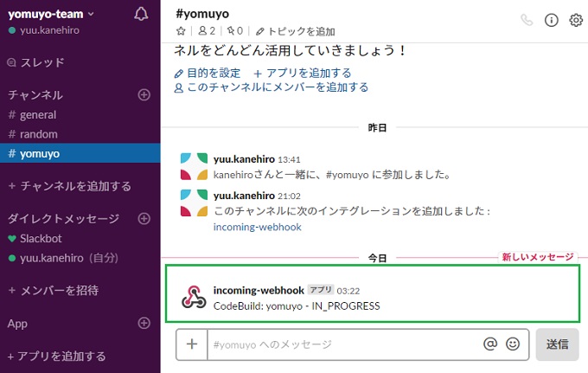
Task: Switch to the #random channel
Action: 80,134
